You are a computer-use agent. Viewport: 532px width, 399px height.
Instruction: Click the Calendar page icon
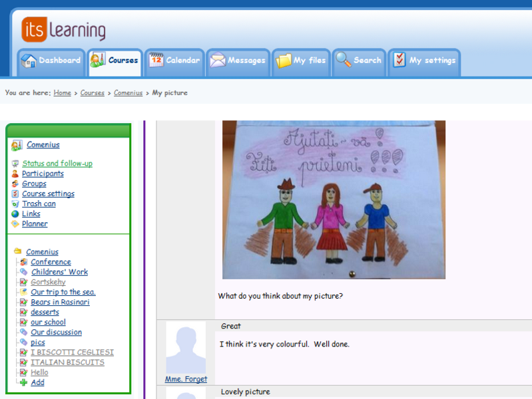156,60
